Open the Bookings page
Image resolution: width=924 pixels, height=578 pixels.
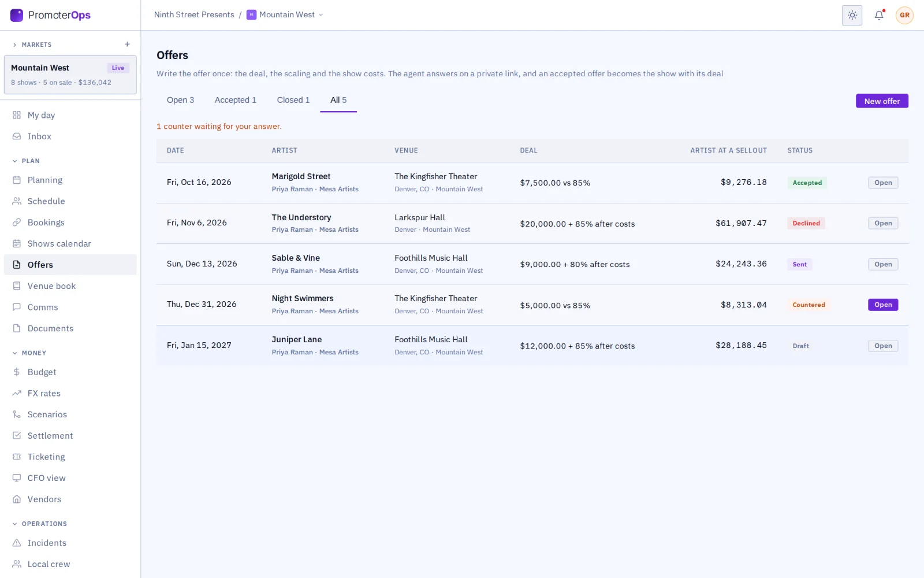click(70, 223)
